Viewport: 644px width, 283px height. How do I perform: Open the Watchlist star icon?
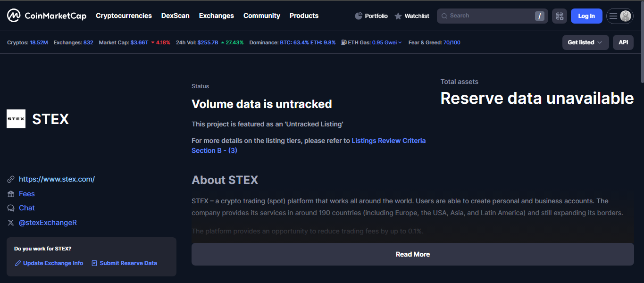coord(398,16)
